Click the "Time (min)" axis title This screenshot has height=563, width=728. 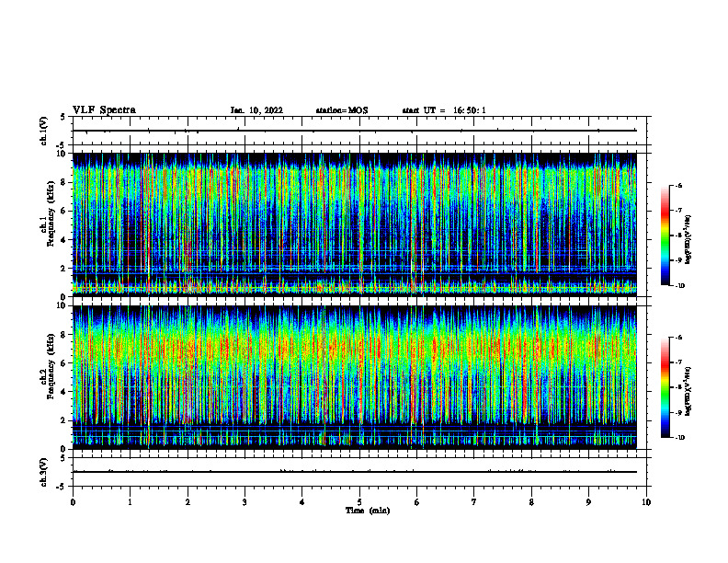point(368,511)
